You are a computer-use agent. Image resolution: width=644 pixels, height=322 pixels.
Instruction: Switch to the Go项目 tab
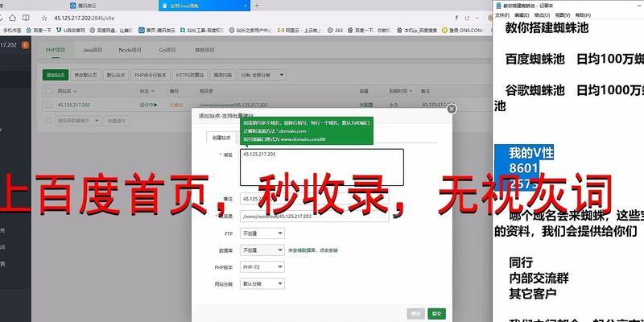tap(167, 50)
